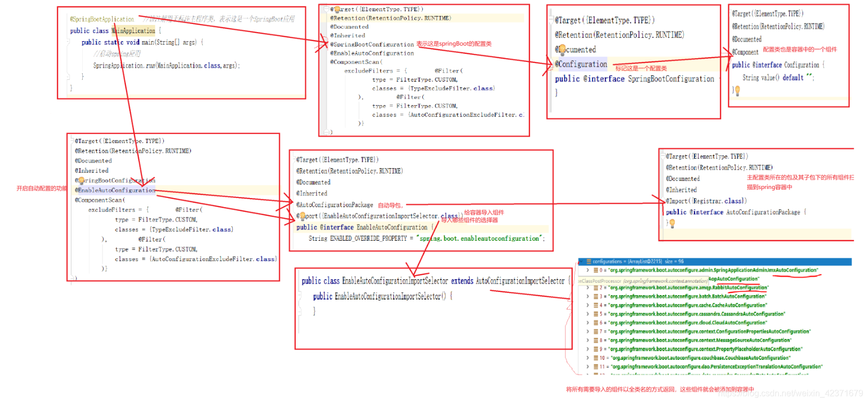Click lightbulb below AutoConfigurationPackage interface declaration
This screenshot has width=868, height=403.
(672, 224)
